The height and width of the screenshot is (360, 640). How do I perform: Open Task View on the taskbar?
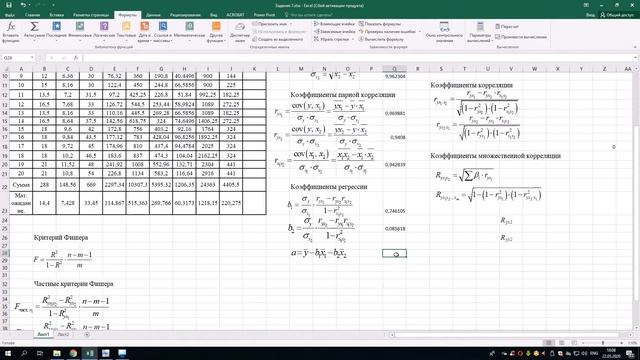40,353
